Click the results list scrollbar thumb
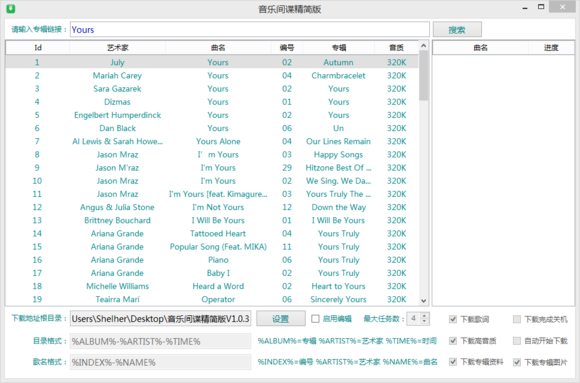The image size is (580, 383). coord(424,76)
